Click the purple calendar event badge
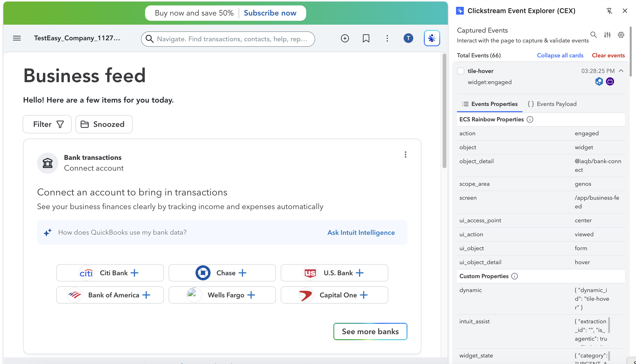 [610, 81]
